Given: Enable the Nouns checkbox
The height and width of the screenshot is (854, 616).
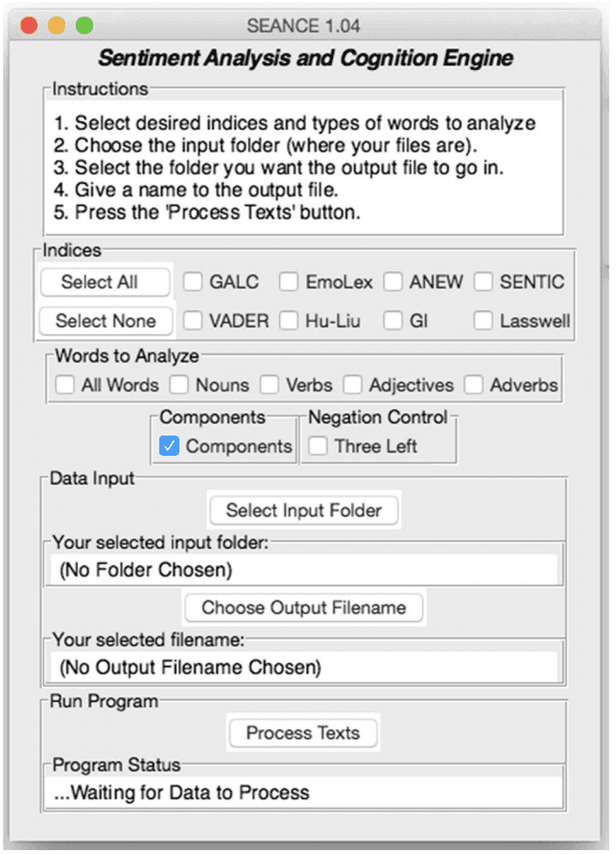Looking at the screenshot, I should (x=179, y=385).
